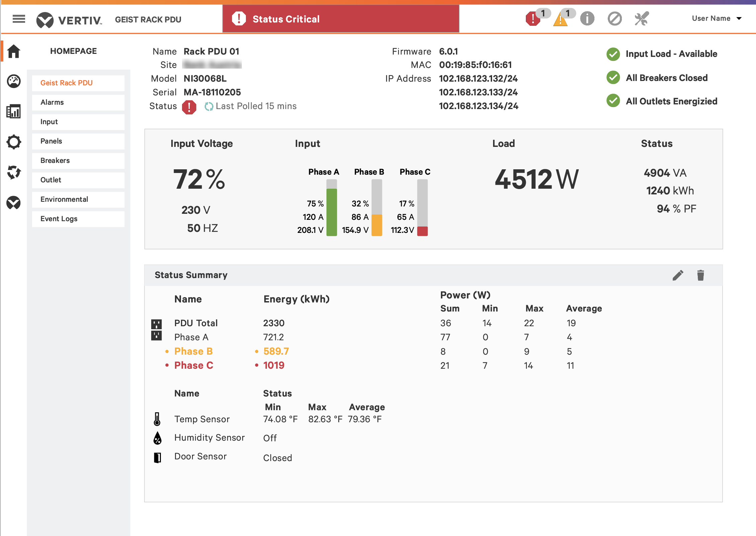Click the refresh icon beside Last Polled
The image size is (756, 536).
[209, 106]
